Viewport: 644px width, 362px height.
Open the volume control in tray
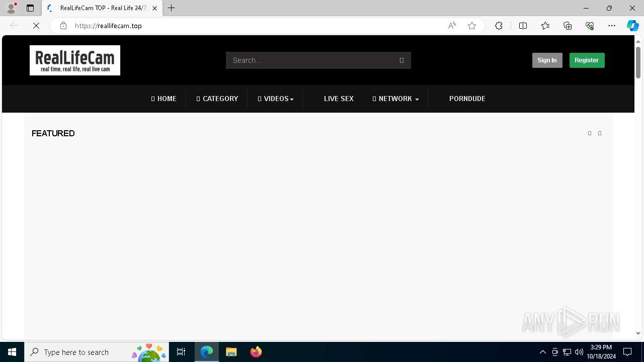[x=579, y=352]
